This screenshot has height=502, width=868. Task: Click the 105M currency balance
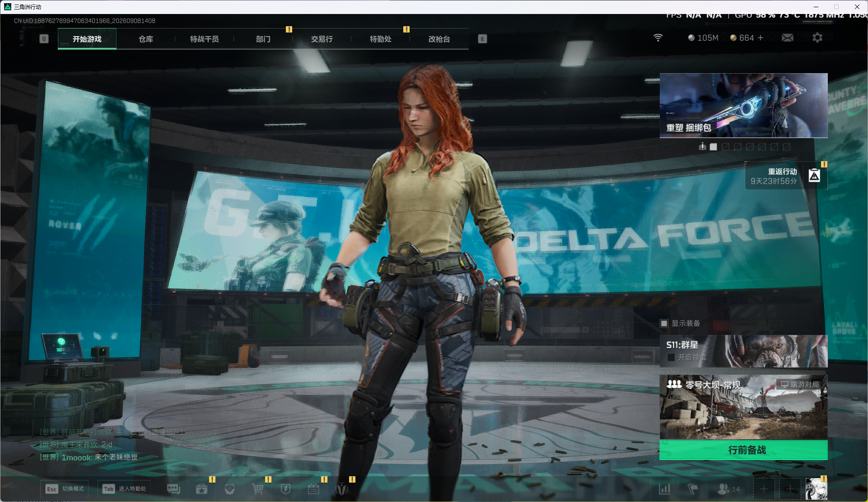coord(703,38)
